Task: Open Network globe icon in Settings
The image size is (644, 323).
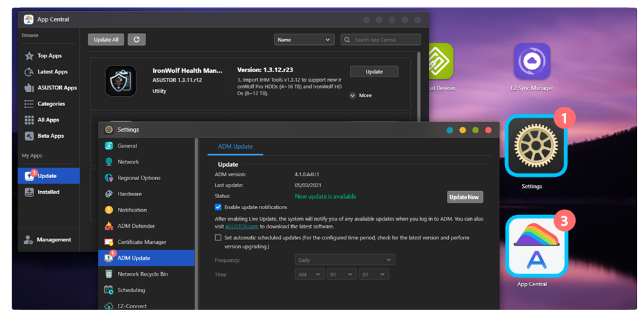Action: coord(109,161)
